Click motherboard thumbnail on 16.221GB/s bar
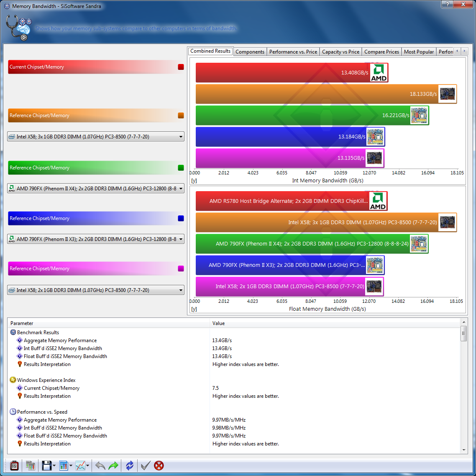The image size is (476, 476). point(419,115)
